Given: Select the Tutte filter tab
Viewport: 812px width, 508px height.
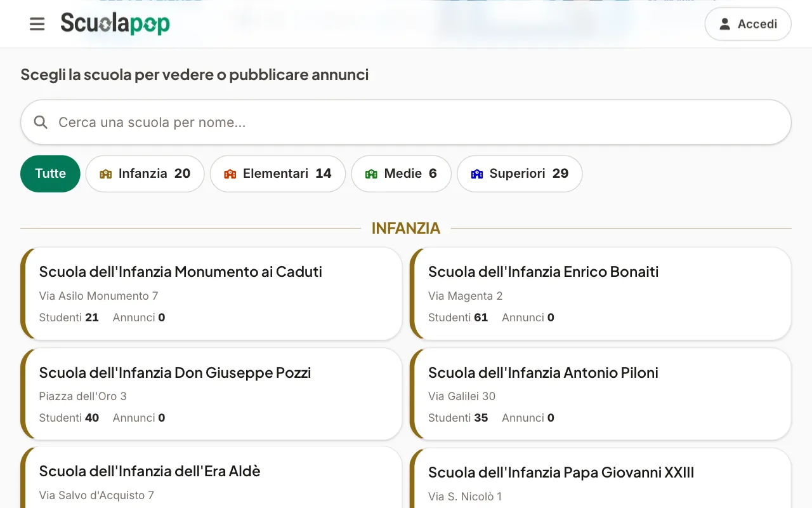Looking at the screenshot, I should point(50,173).
